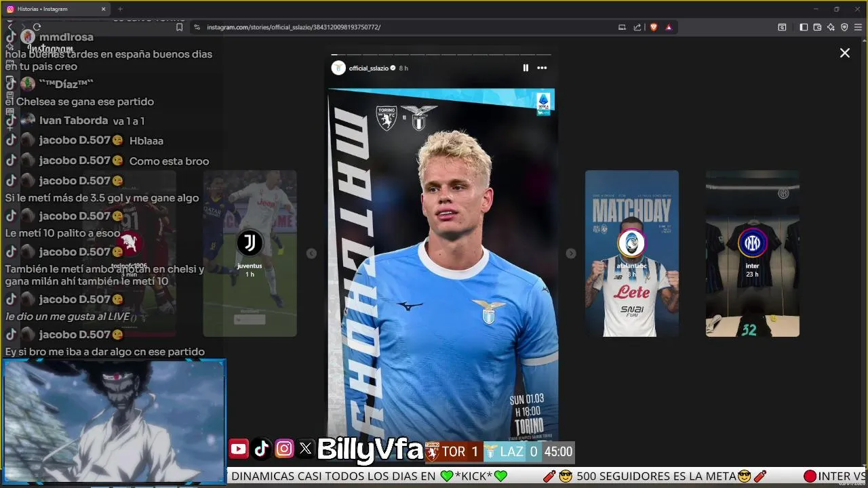Viewport: 868px width, 488px height.
Task: Click the TikTok icon in stream overlay
Action: click(261, 449)
